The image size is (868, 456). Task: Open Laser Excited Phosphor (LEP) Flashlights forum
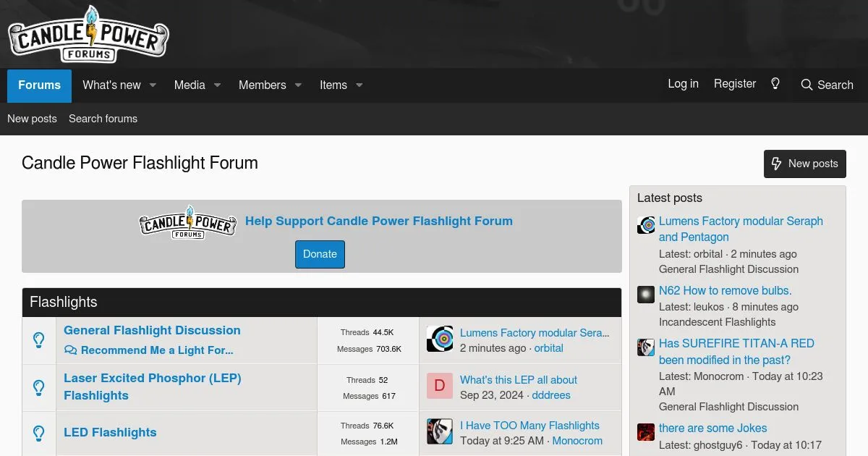[x=153, y=387]
